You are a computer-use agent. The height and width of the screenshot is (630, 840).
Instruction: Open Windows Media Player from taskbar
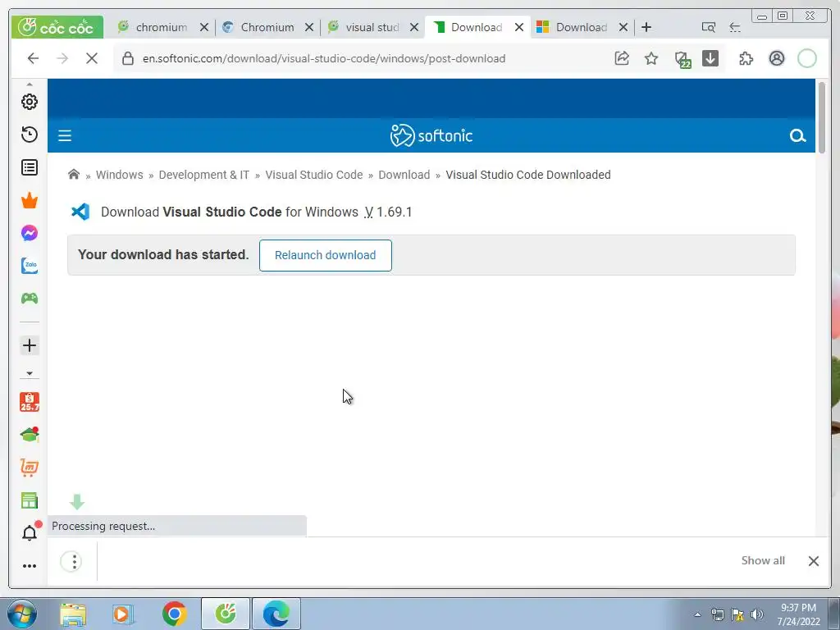123,614
